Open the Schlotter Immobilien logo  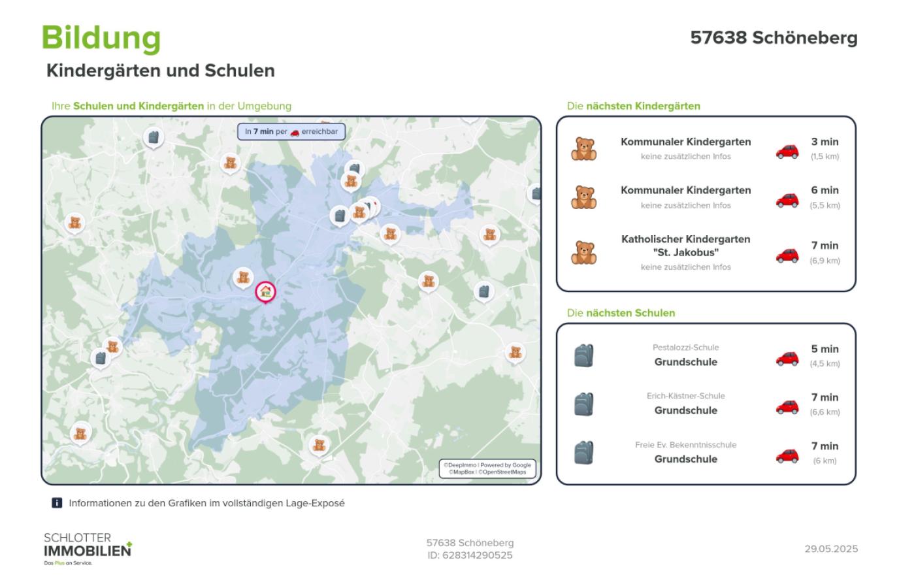coord(88,549)
